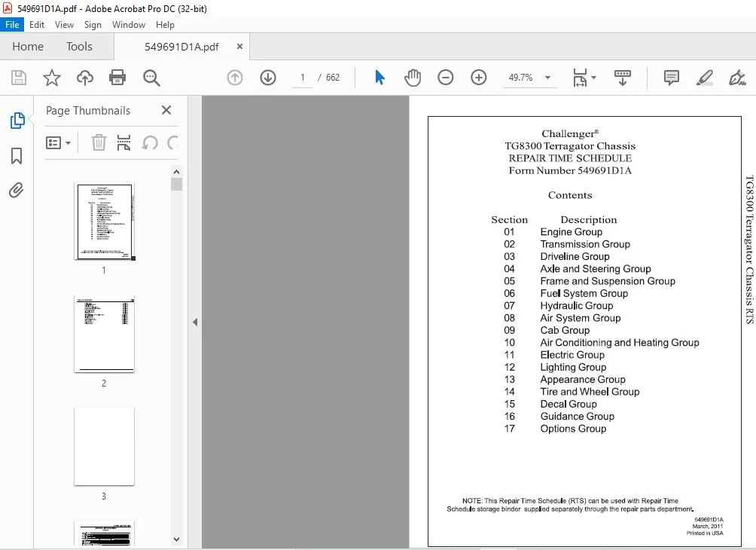
Task: Collapse the navigation pane arrow
Action: tap(195, 322)
